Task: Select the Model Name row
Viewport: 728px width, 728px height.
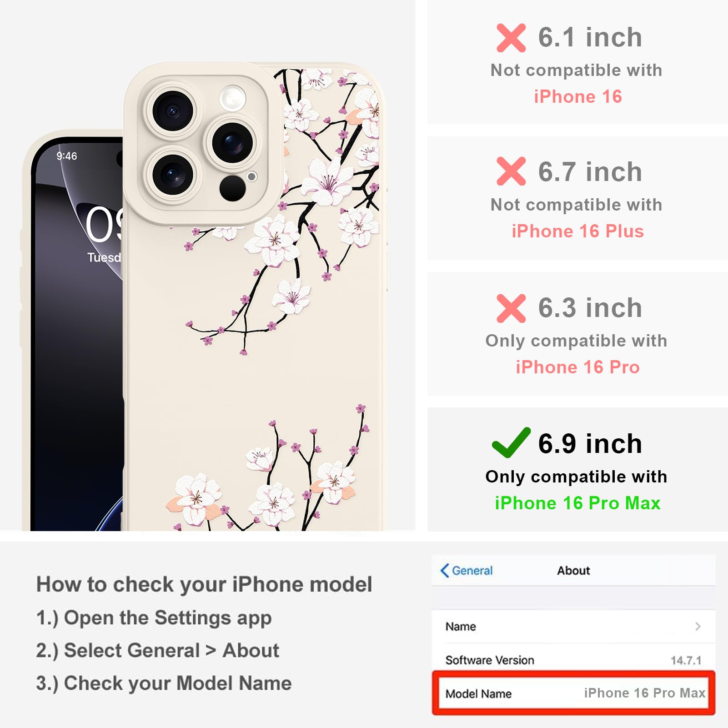Action: tap(574, 693)
